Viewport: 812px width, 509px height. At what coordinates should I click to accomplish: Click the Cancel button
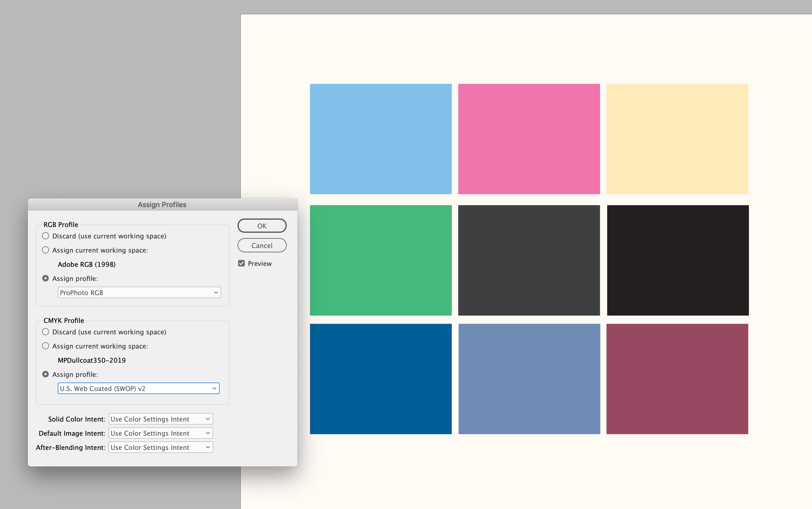click(262, 246)
